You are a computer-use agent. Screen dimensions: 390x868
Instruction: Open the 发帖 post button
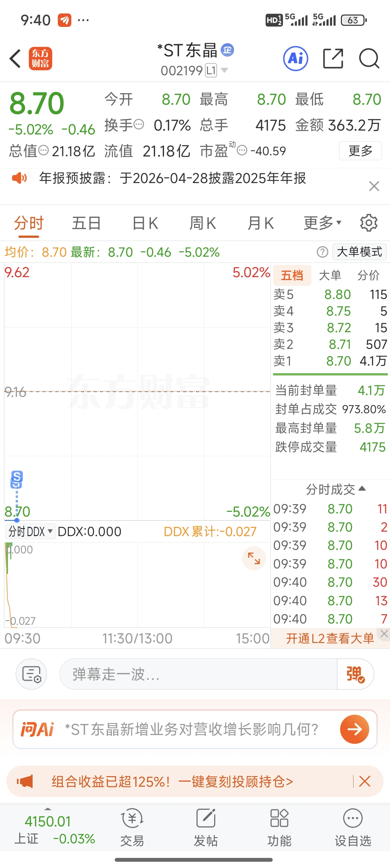(206, 828)
